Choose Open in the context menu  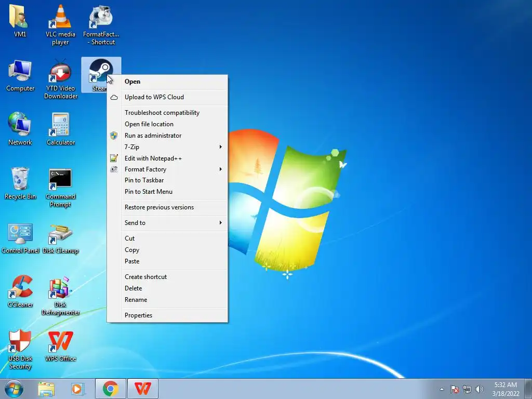[x=168, y=82]
